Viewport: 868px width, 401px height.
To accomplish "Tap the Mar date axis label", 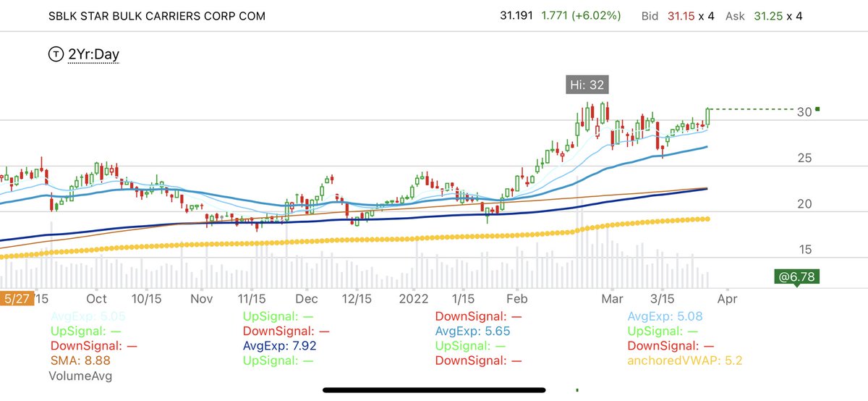I will tap(613, 298).
